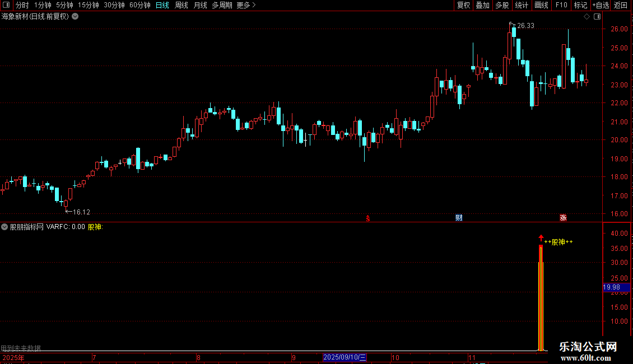This screenshot has width=633, height=364.
Task: Click the VARFC: 0.00 indicator value
Action: [66, 227]
